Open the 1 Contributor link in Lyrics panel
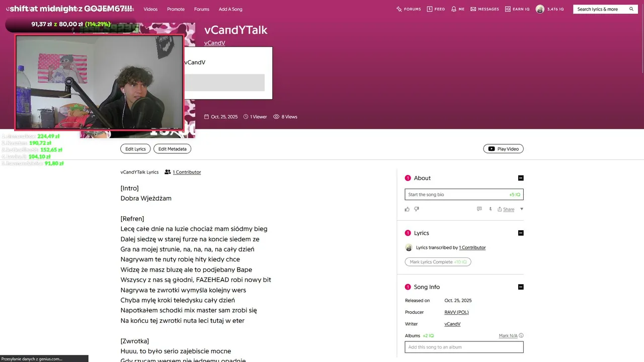This screenshot has height=362, width=644. point(472,247)
